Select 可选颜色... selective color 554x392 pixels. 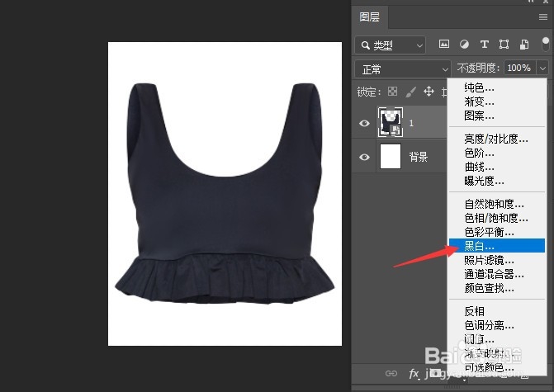click(x=497, y=367)
